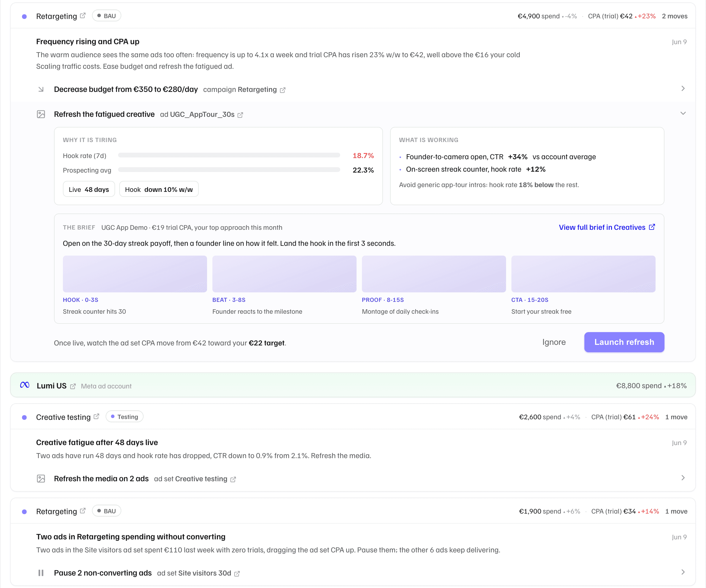Viewport: 706px width, 588px height.
Task: Click the Hook down 10% w/w chip
Action: (159, 189)
